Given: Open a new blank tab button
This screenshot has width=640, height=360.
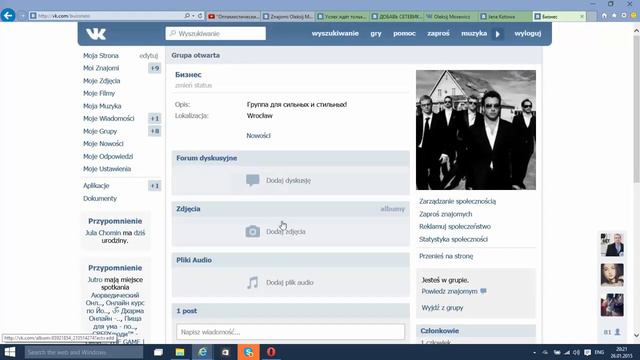Looking at the screenshot, I should (591, 16).
